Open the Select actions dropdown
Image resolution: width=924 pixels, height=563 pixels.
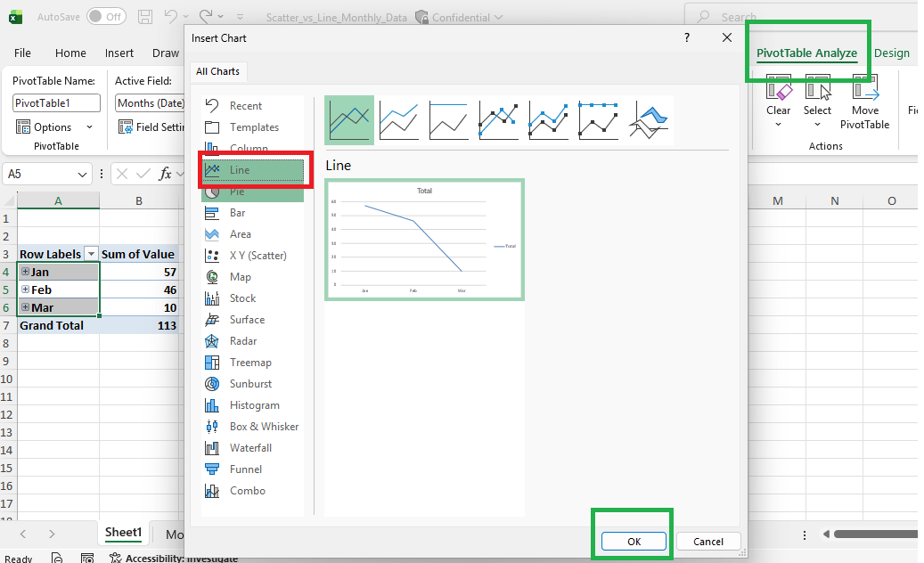817,124
